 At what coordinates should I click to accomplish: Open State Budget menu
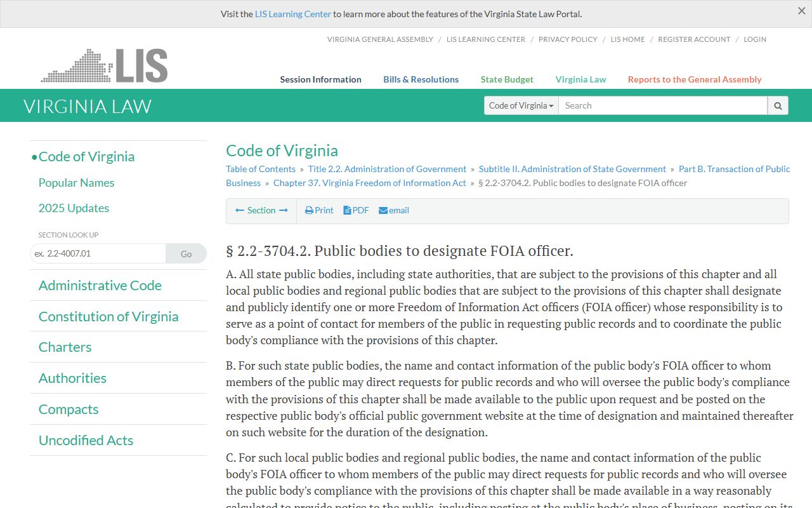(507, 79)
